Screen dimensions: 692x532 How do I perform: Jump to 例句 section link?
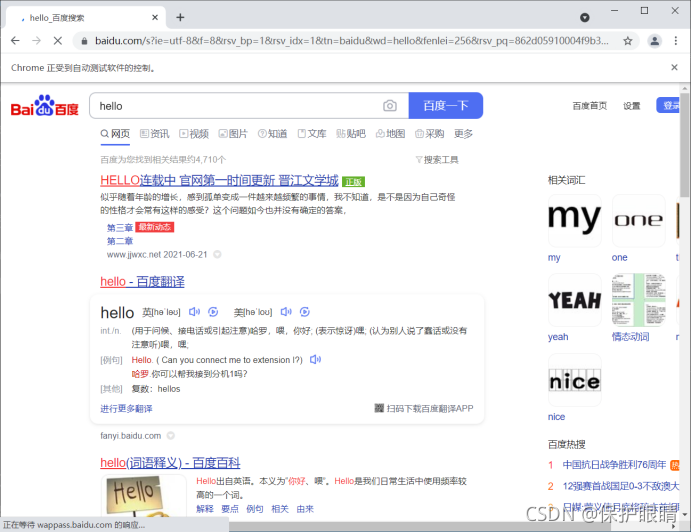pyautogui.click(x=255, y=509)
